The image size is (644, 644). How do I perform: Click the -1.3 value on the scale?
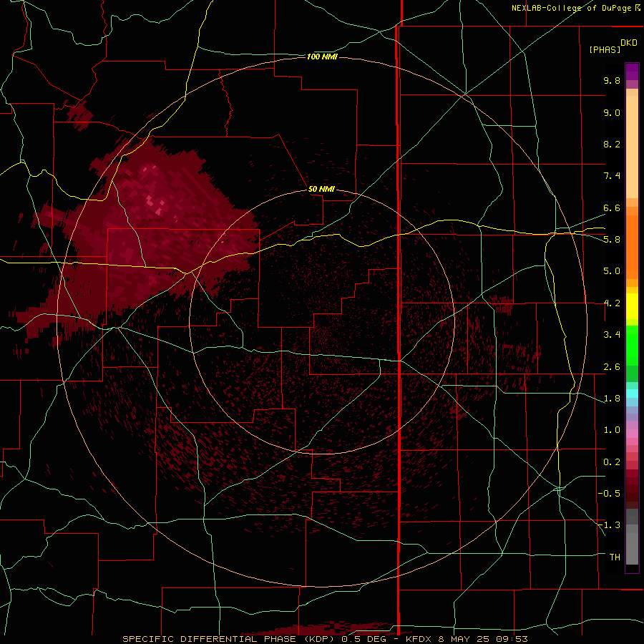[x=609, y=525]
